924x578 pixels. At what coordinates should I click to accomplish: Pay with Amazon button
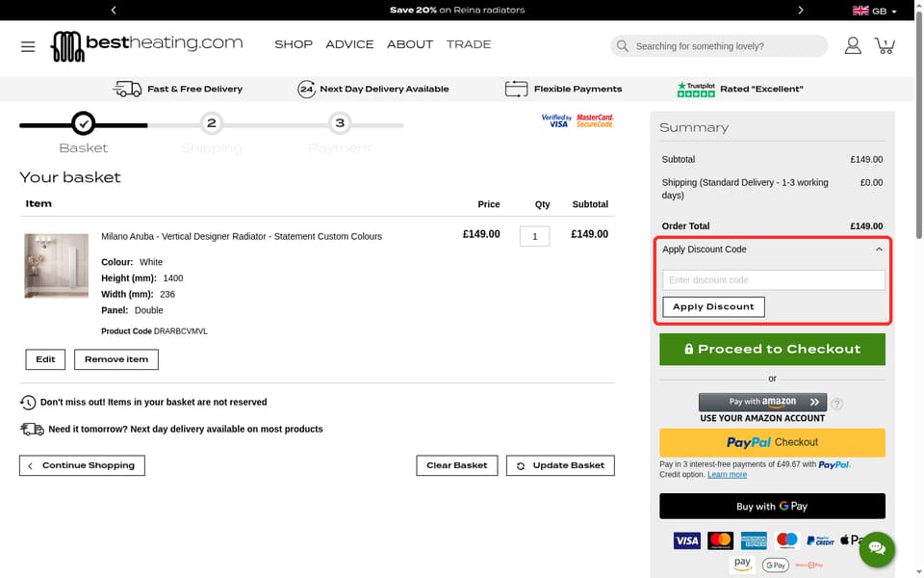click(x=762, y=403)
